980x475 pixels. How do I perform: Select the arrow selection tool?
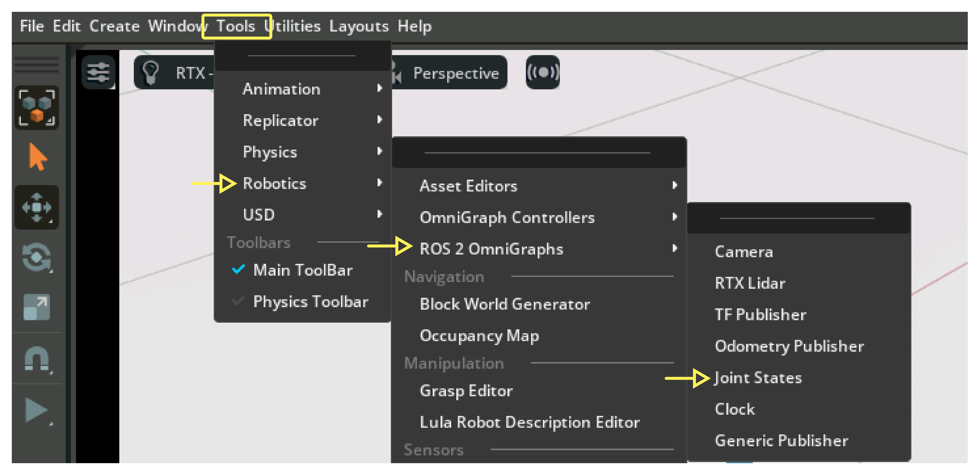[x=37, y=157]
